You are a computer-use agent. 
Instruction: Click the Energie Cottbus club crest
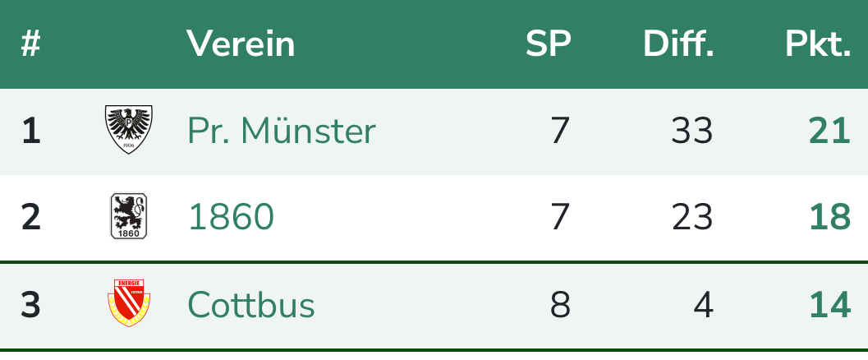(129, 303)
